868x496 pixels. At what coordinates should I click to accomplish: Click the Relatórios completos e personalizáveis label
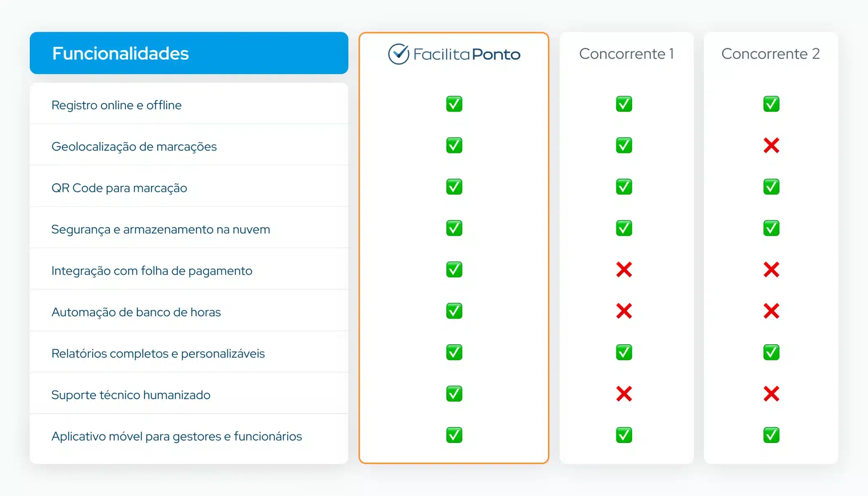click(158, 353)
